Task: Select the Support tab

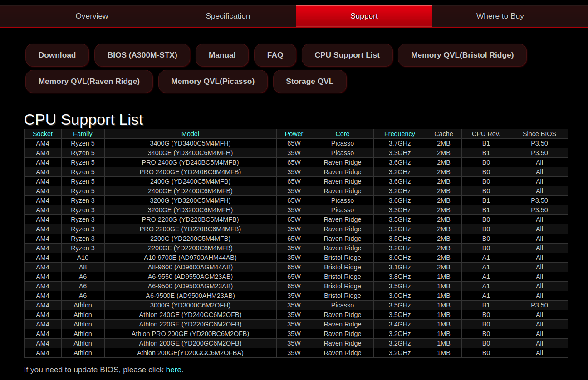Action: 364,16
